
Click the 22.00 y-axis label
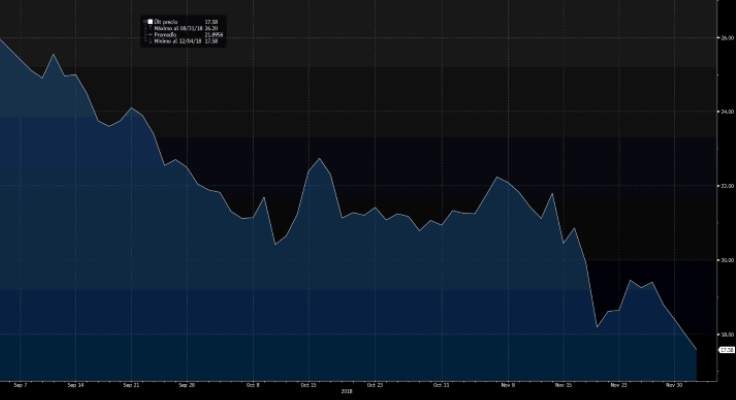coord(728,186)
